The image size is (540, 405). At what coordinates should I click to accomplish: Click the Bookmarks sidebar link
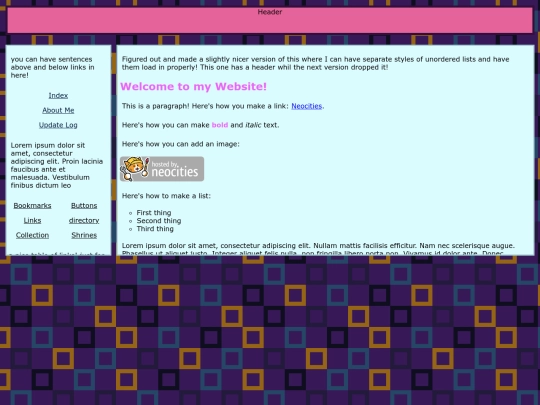(x=32, y=206)
